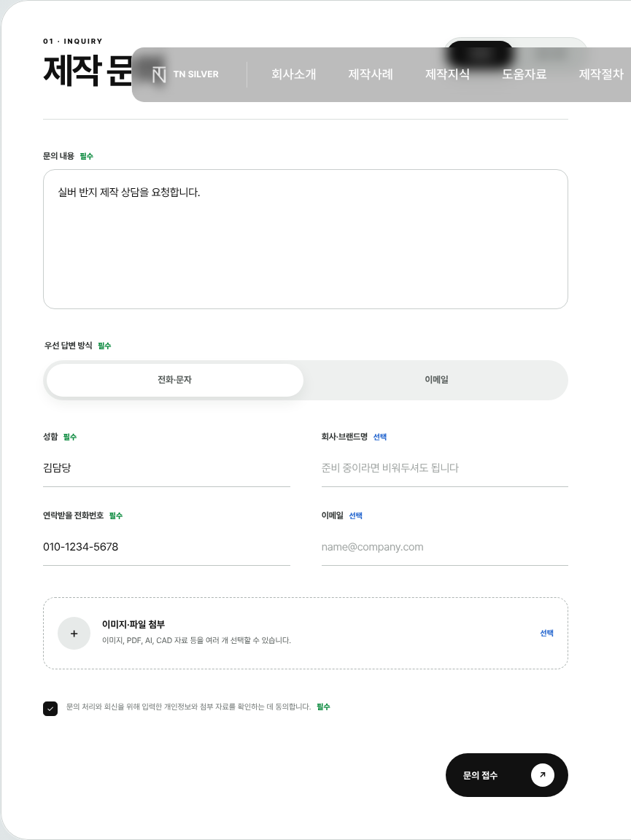
Task: Open the 제작절차 menu
Action: click(601, 74)
